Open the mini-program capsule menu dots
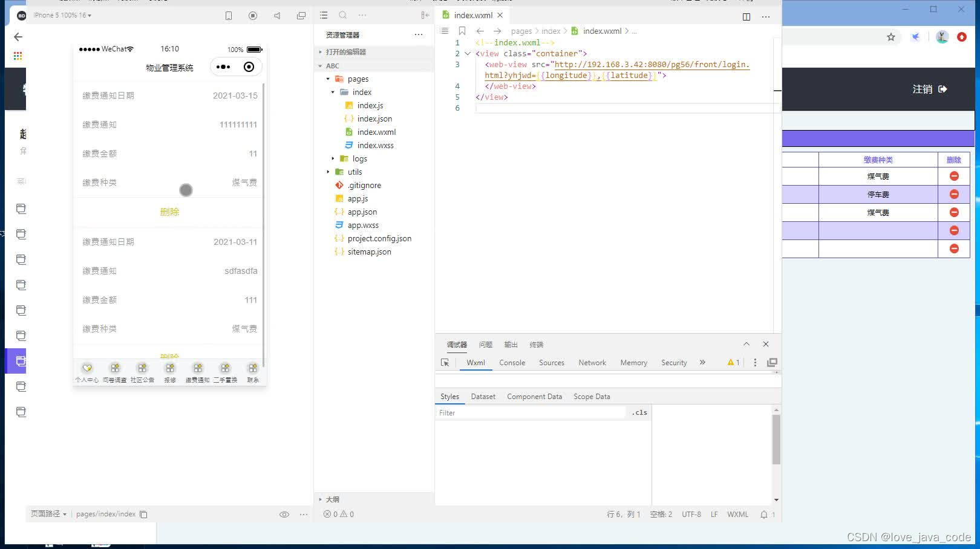The height and width of the screenshot is (549, 980). pos(223,67)
